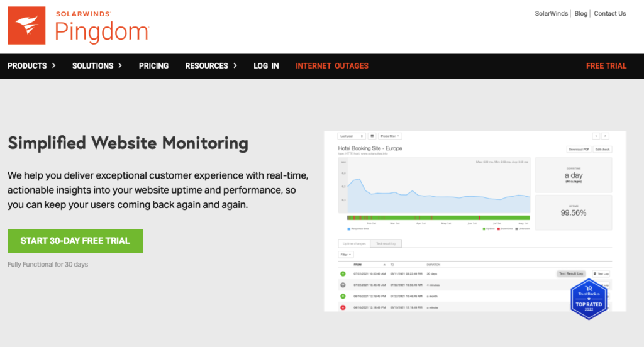Switch to the Uptime changes tab
644x347 pixels.
tap(354, 243)
